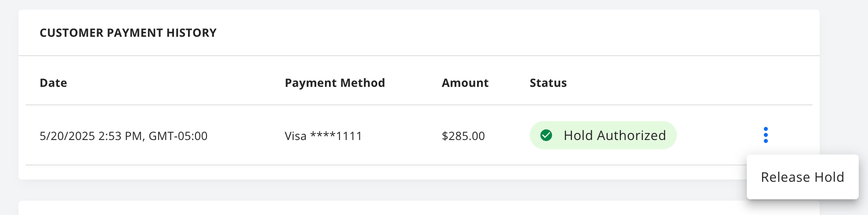This screenshot has height=215, width=868.
Task: Click the $285.00 amount cell
Action: [463, 135]
